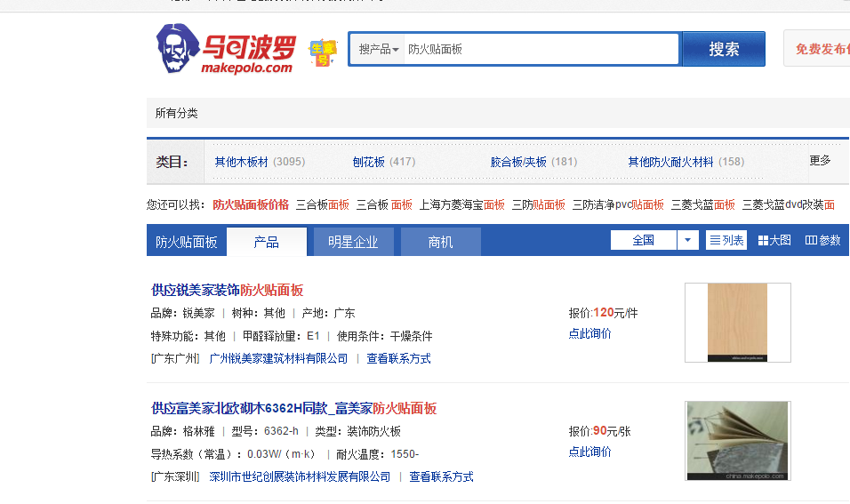Open related search 三防洁净pvc贴面板
This screenshot has height=504, width=850.
[618, 204]
